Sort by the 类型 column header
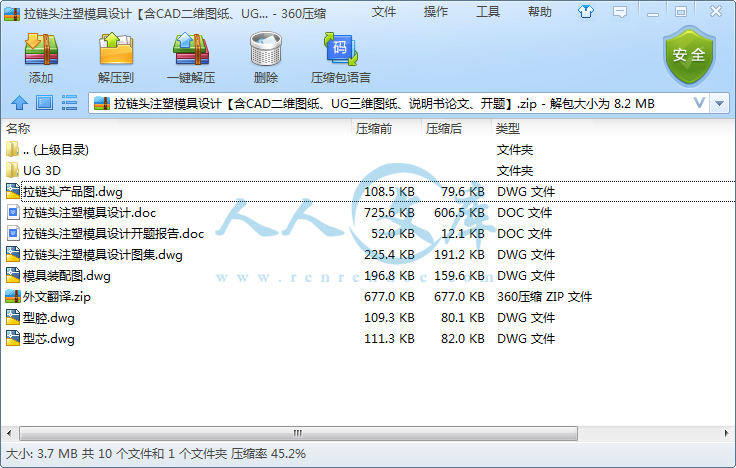The height and width of the screenshot is (468, 736). [x=508, y=129]
